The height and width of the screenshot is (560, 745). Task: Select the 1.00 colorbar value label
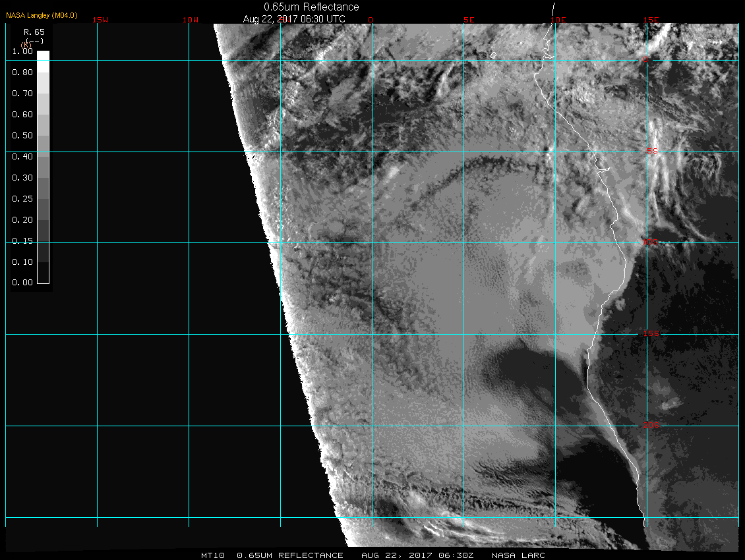tap(22, 51)
